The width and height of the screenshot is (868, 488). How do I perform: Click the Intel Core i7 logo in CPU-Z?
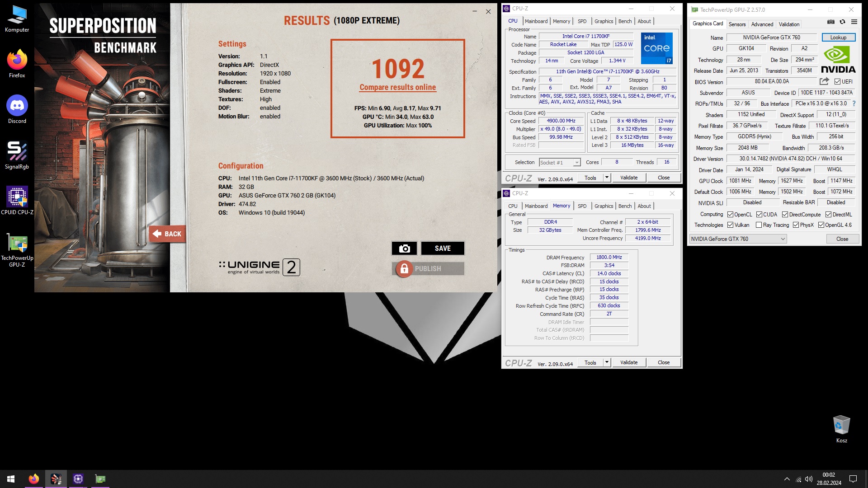coord(656,48)
